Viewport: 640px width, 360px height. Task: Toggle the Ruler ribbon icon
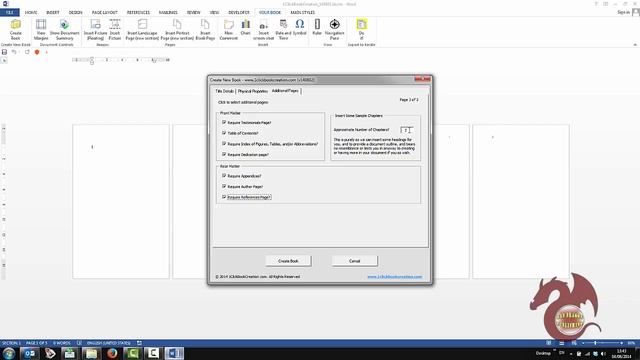pyautogui.click(x=317, y=27)
